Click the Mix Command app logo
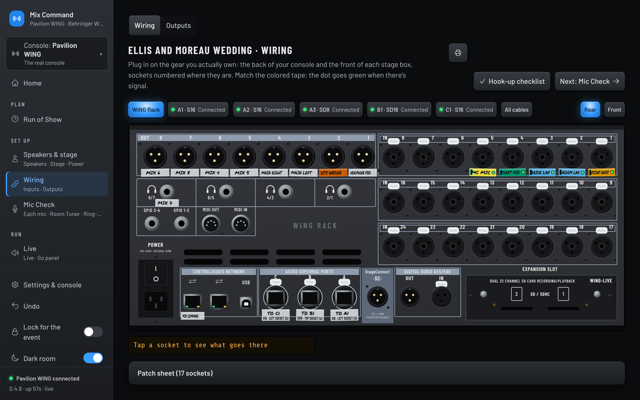Viewport: 640px width, 400px height. coord(17,19)
